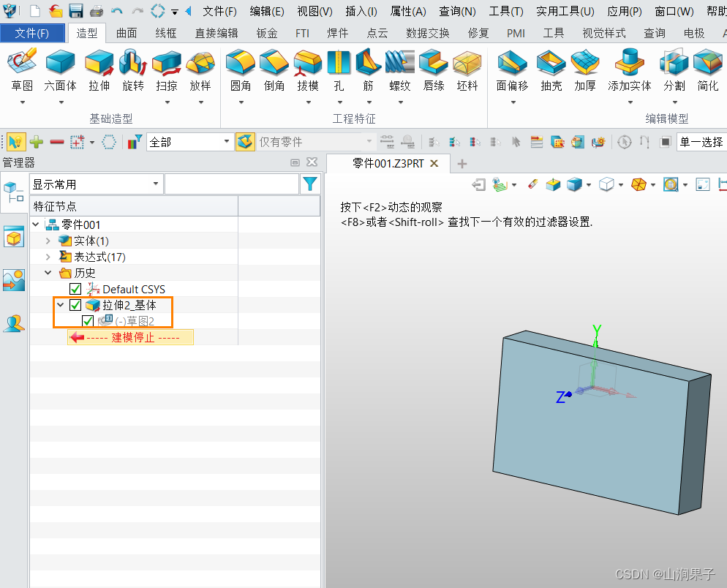The image size is (727, 588).
Task: Select the 六面体 block tool
Action: (x=60, y=69)
